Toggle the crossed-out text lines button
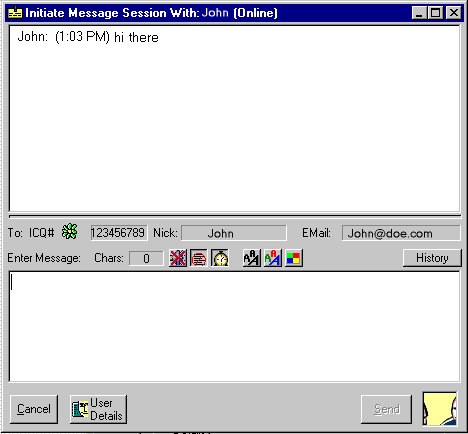 click(x=199, y=258)
